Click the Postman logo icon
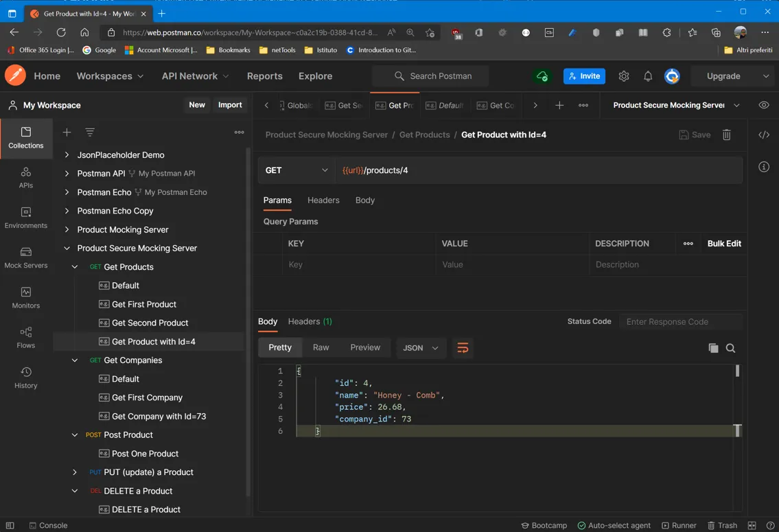This screenshot has width=779, height=532. [15, 76]
